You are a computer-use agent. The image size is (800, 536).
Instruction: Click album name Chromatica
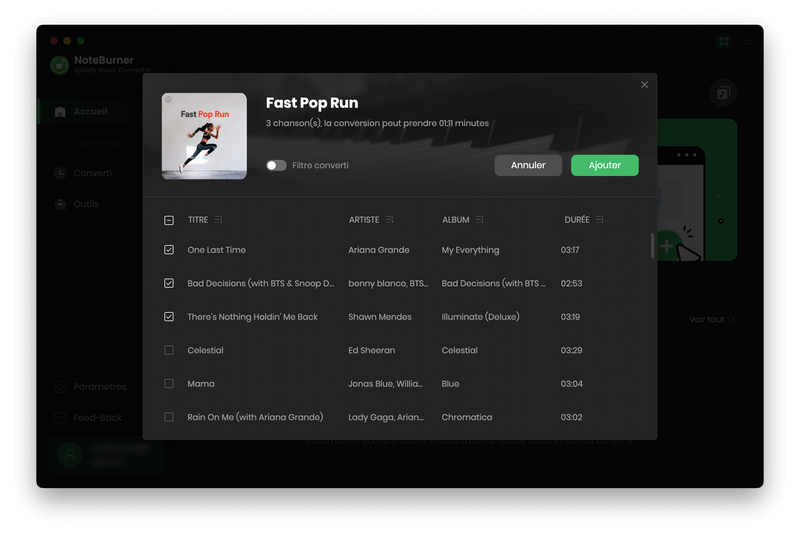click(x=467, y=417)
